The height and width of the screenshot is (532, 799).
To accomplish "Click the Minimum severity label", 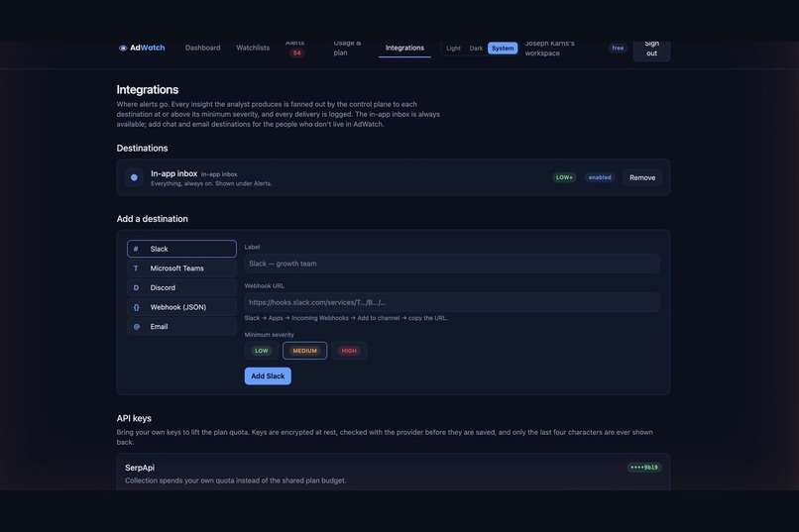I will coord(269,335).
